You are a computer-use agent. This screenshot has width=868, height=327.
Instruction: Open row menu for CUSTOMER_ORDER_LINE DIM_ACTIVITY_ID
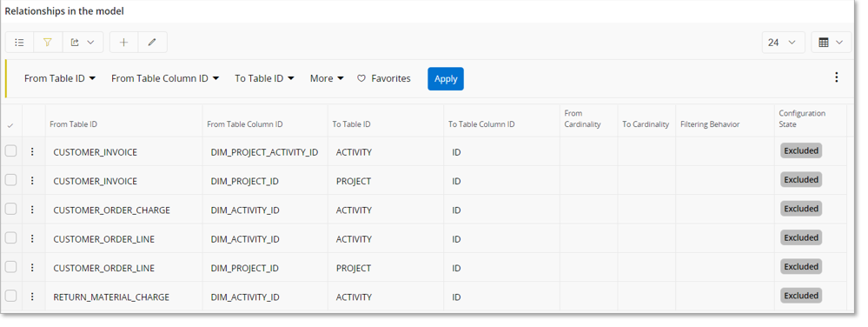pos(33,238)
